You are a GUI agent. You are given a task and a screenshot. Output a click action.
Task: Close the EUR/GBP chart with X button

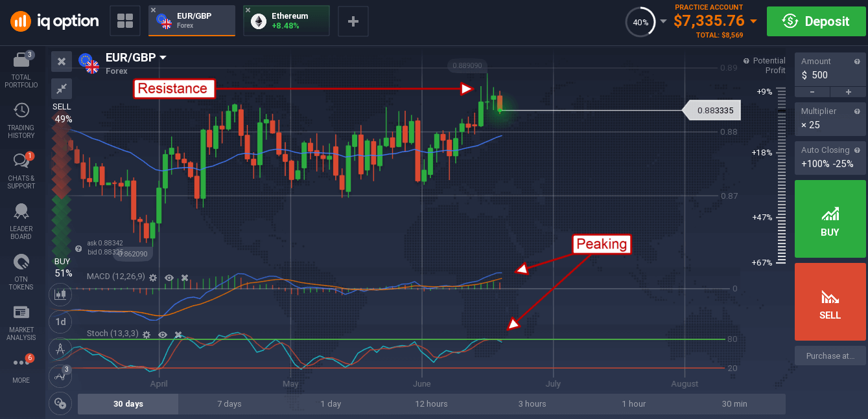[x=62, y=62]
